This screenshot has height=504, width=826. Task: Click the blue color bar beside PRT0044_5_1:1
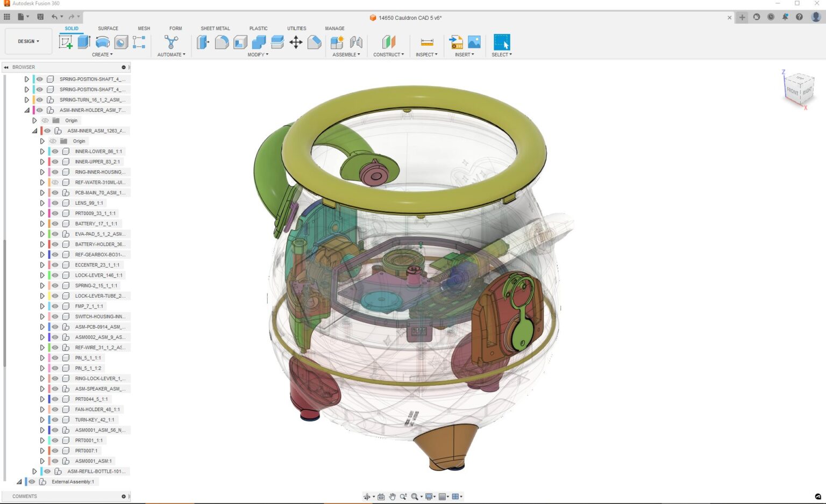click(49, 399)
